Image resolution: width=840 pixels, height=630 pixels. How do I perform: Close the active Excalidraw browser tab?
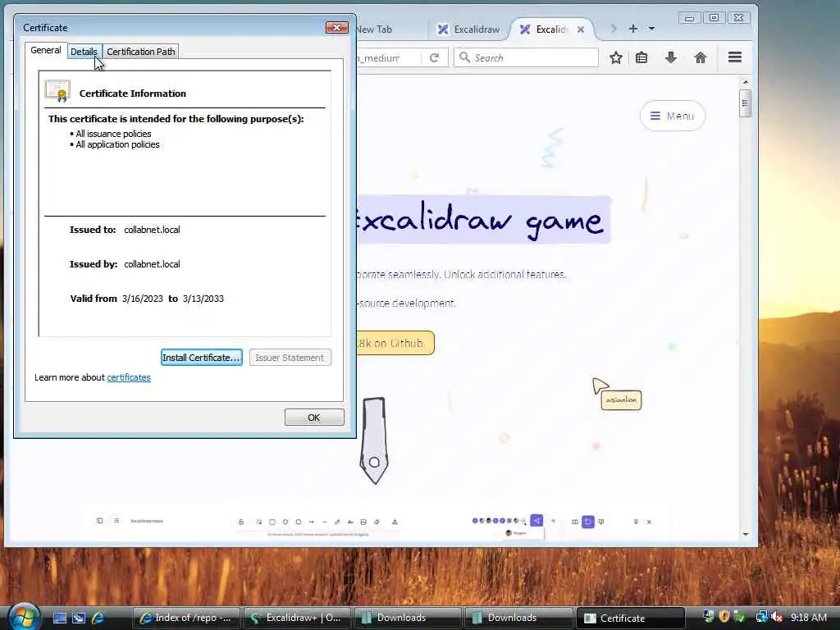click(581, 30)
